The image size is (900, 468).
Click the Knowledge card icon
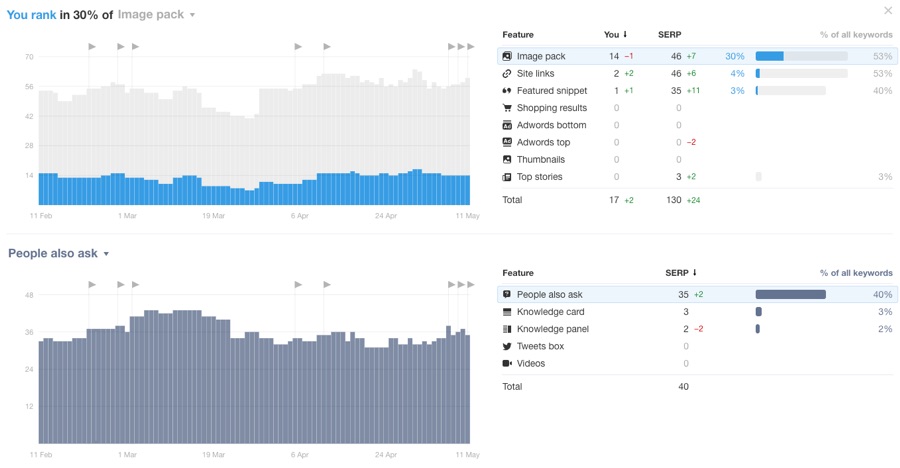(507, 312)
